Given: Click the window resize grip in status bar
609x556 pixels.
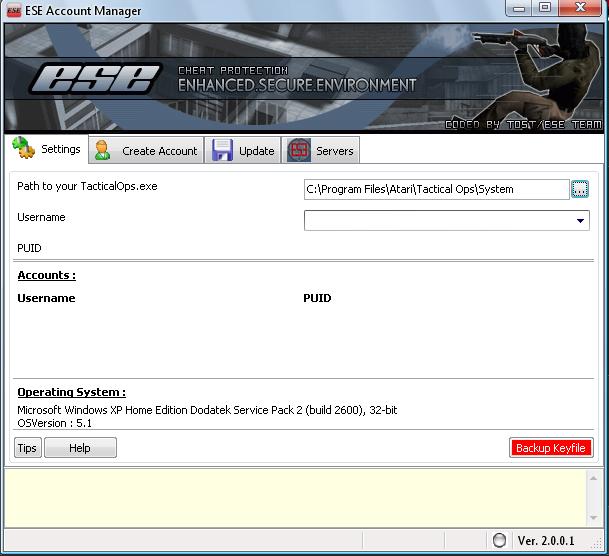Looking at the screenshot, I should click(x=597, y=543).
